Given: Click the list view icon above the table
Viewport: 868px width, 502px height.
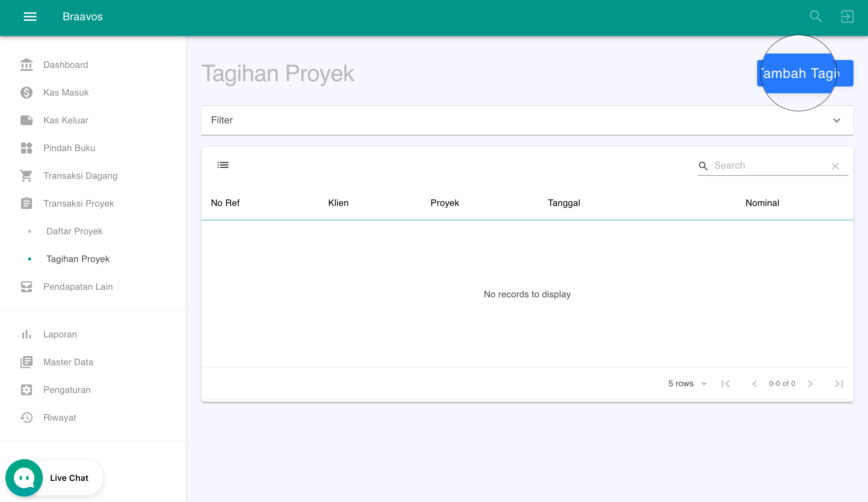Looking at the screenshot, I should tap(223, 165).
